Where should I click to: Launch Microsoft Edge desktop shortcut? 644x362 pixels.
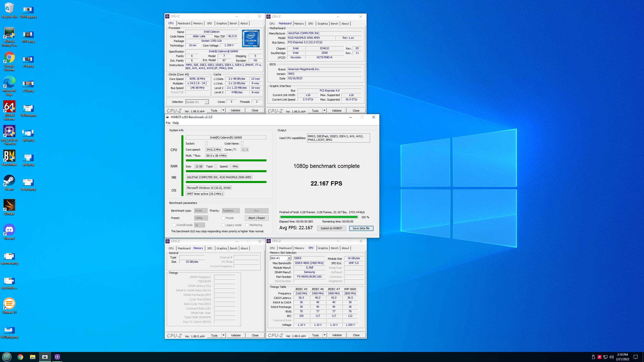(x=9, y=86)
